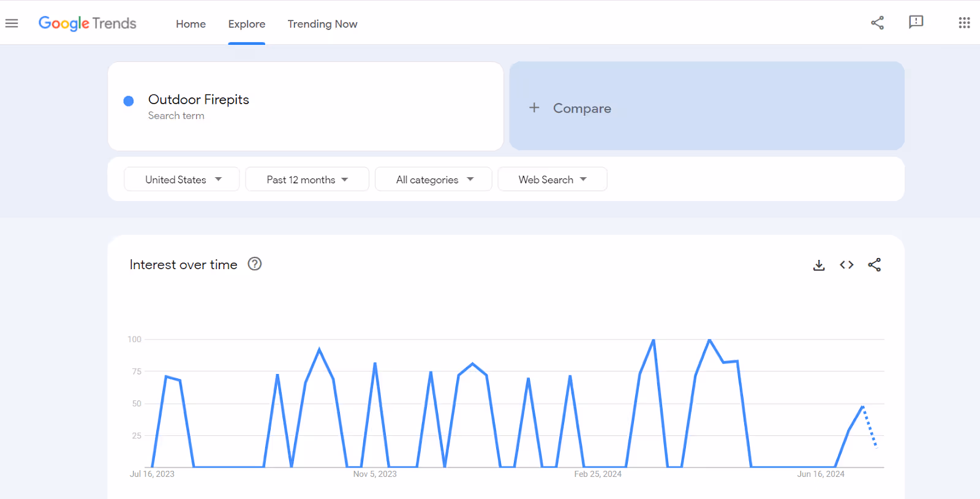Click the header share icon
Image resolution: width=980 pixels, height=499 pixels.
[877, 23]
